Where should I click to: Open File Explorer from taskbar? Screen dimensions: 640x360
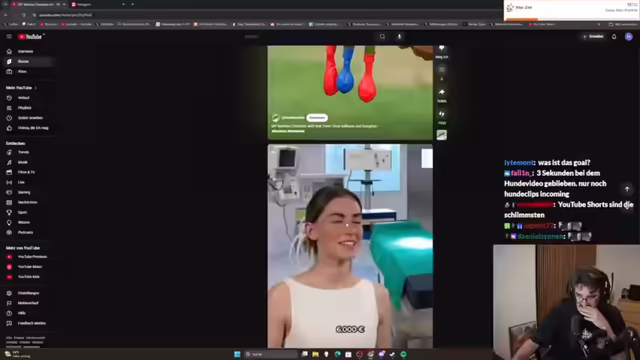316,354
